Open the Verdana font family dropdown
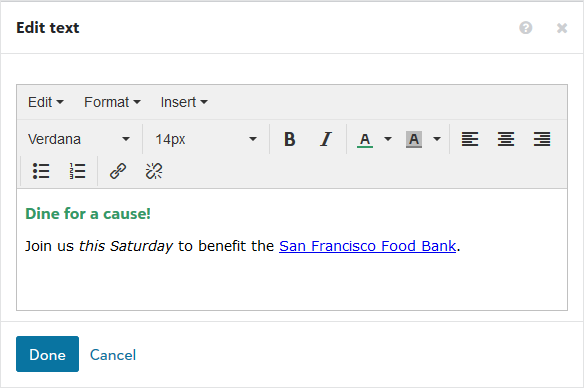Screen dimensions: 584x388 tap(79, 140)
